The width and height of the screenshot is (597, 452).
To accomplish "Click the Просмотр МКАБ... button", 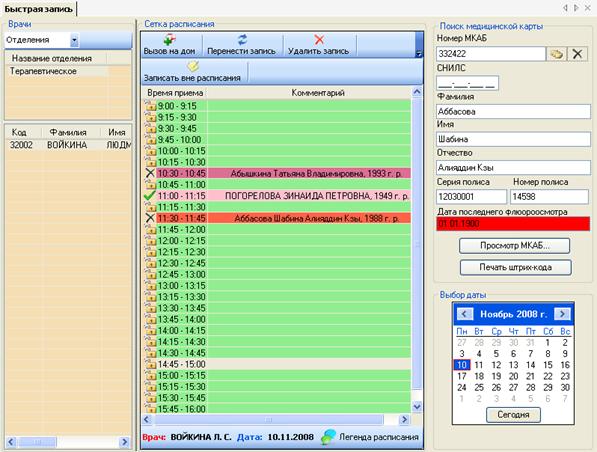I will tap(514, 246).
